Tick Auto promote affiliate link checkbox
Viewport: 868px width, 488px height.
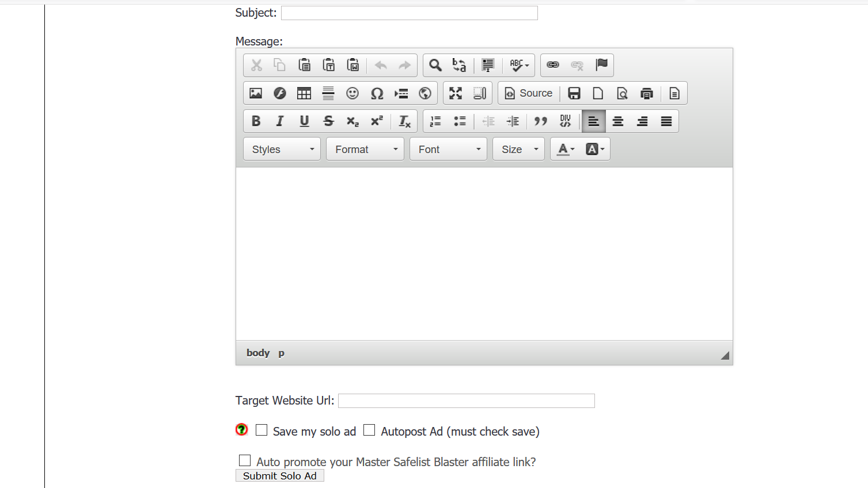[x=245, y=461]
